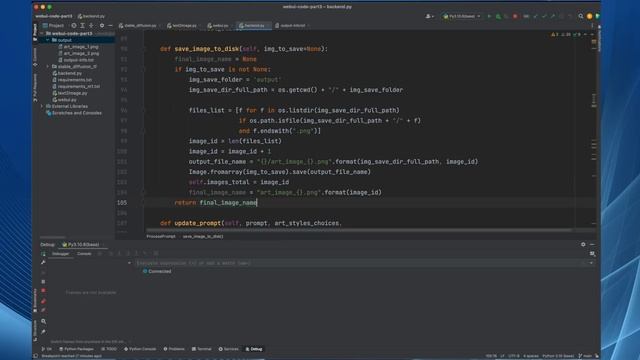Viewport: 640px width, 360px height.
Task: Click line 105 return statement in editor
Action: [x=216, y=202]
